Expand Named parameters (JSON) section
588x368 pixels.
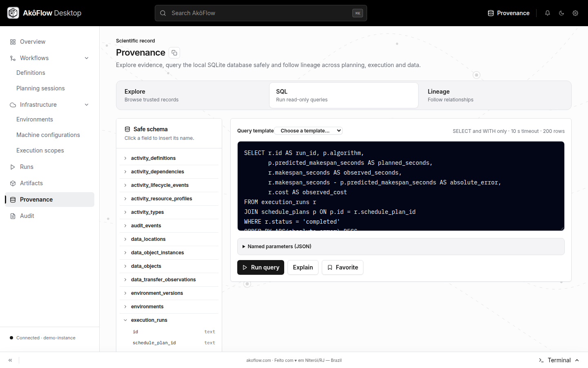click(401, 247)
